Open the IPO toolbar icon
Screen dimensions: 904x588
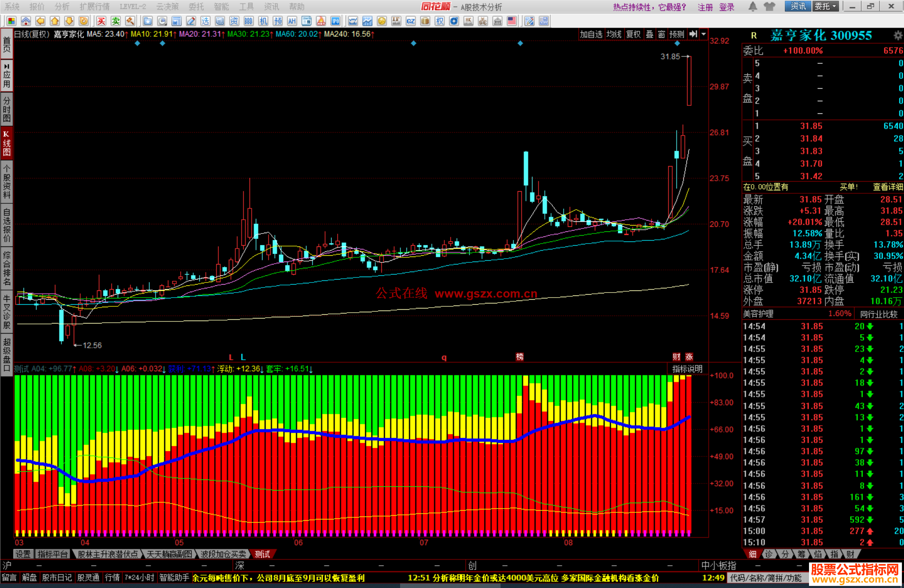335,21
